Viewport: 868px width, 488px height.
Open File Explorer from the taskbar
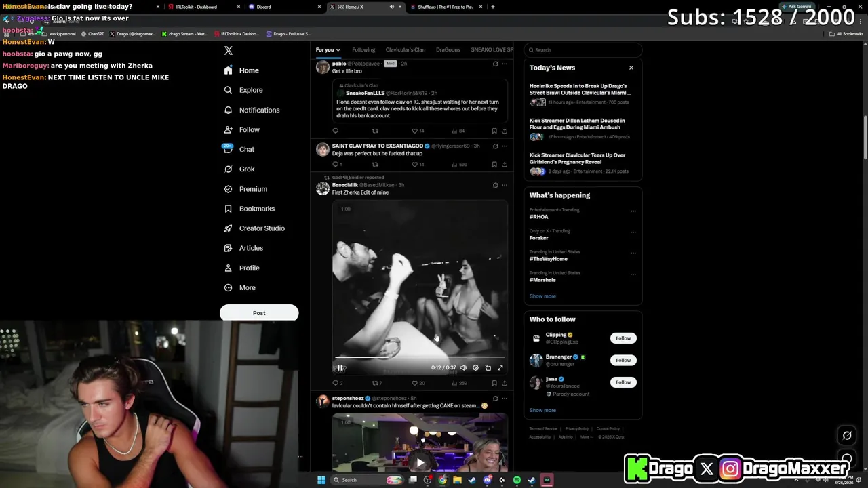pos(457,480)
